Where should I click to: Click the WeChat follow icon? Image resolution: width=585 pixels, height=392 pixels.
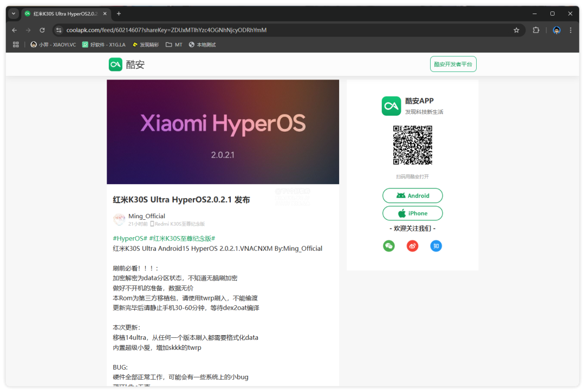pos(389,246)
